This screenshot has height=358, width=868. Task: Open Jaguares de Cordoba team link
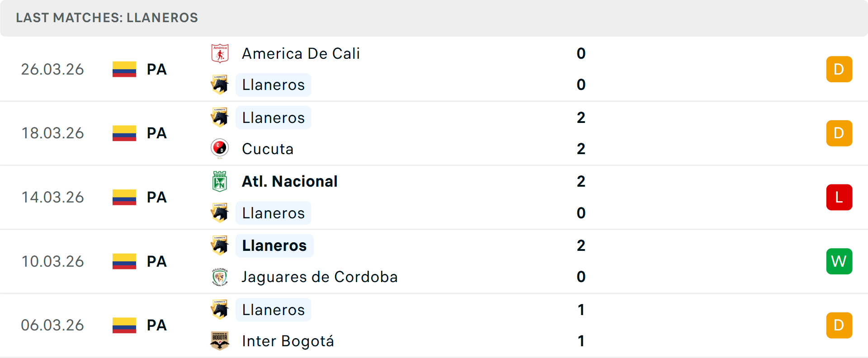(320, 277)
